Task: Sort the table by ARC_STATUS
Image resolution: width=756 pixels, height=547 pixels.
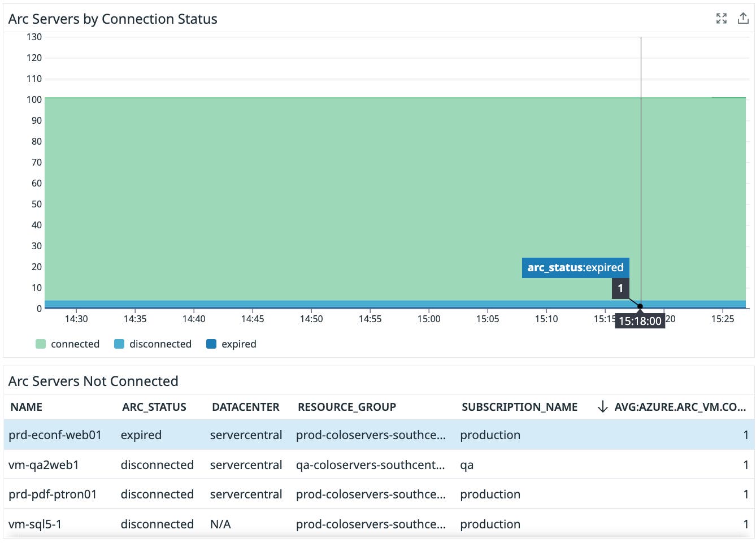Action: click(x=154, y=406)
